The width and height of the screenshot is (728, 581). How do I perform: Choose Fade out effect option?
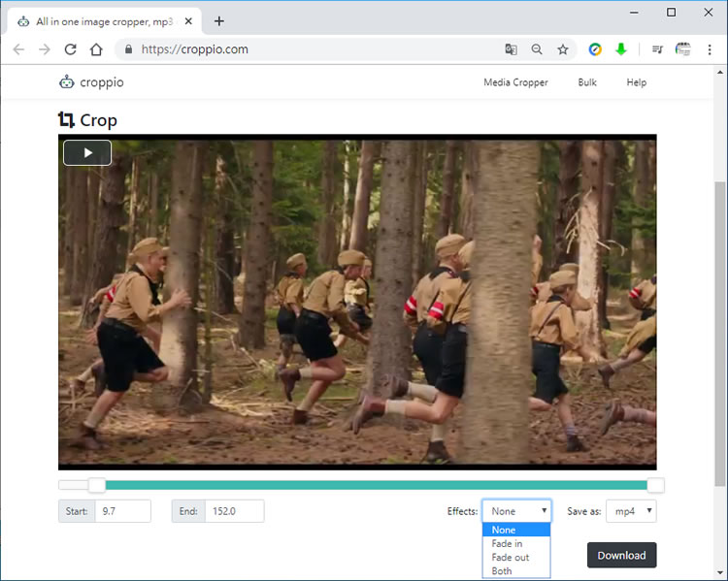[516, 558]
